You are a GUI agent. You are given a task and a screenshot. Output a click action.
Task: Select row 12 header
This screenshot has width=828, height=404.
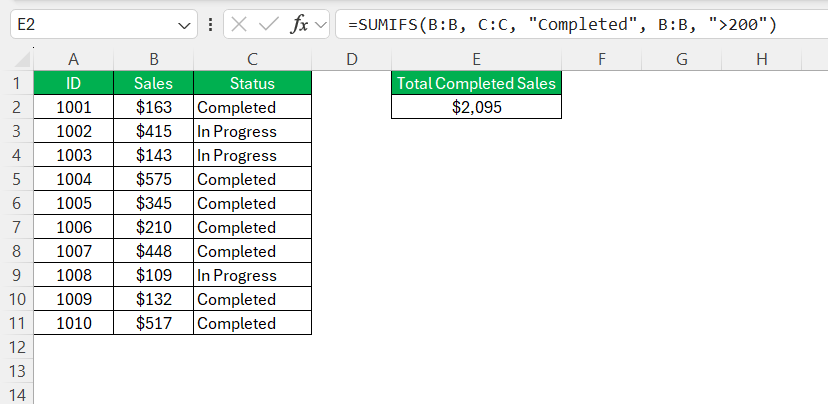click(x=16, y=347)
